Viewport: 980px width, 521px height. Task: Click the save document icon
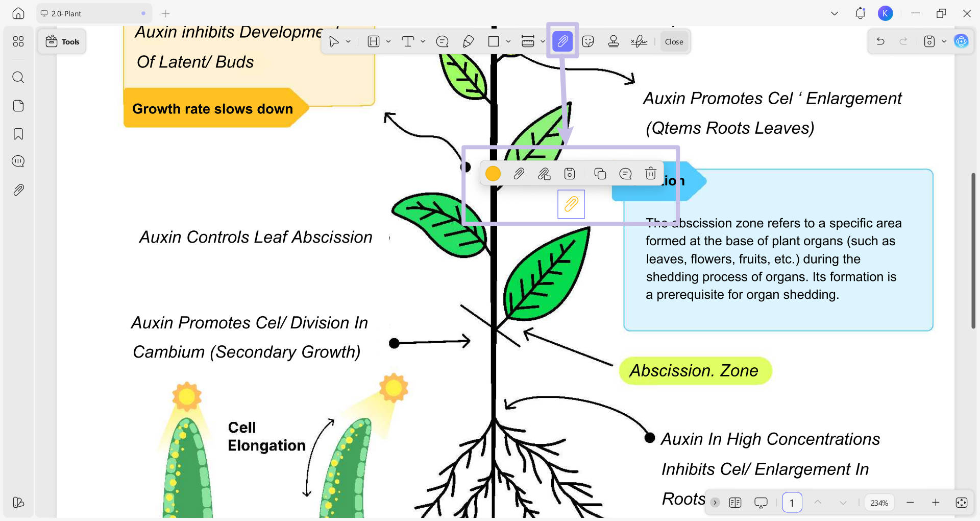pos(929,41)
